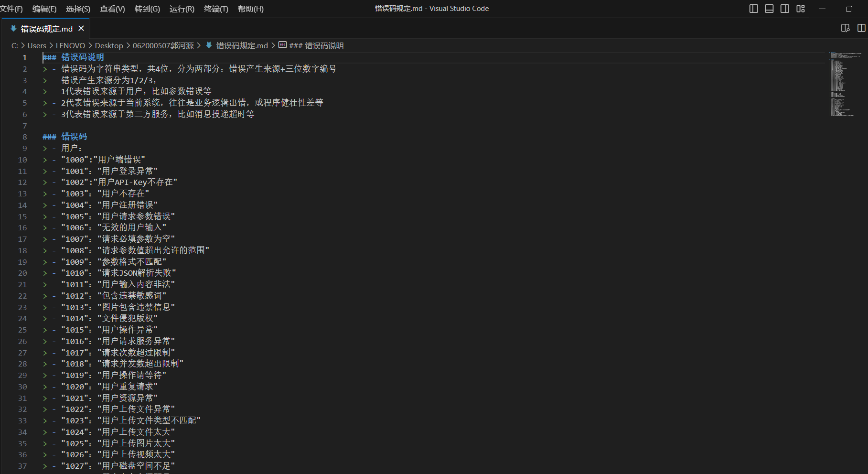868x474 pixels.
Task: Click the "1001": "用户登录异常" entry
Action: coord(109,171)
